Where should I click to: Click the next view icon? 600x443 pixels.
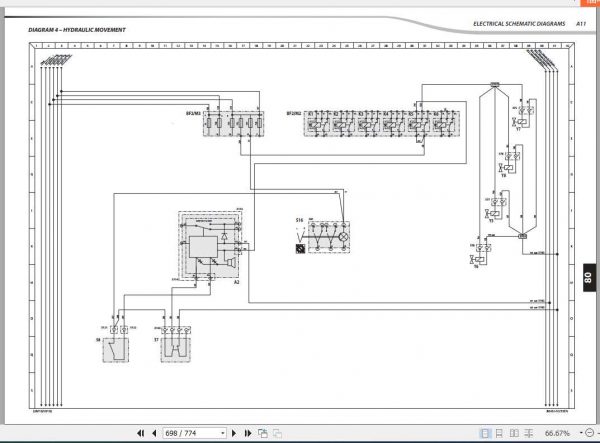coord(277,433)
